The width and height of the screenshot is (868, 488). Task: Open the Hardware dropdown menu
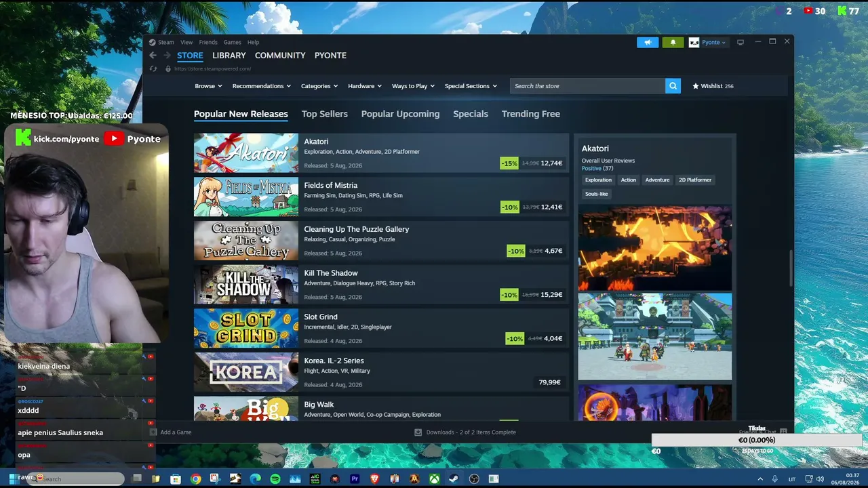(365, 86)
